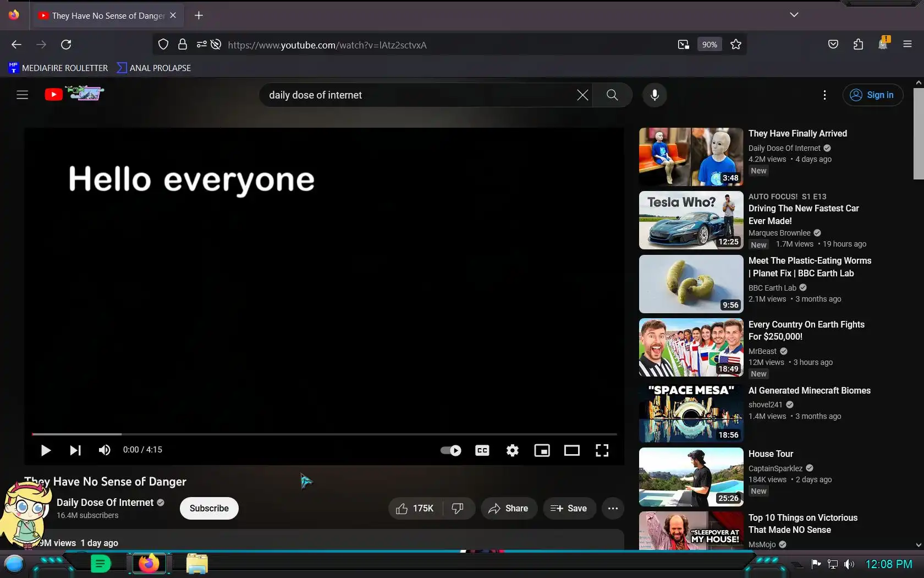Open Daily Dose Of Internet channel below video
The width and height of the screenshot is (924, 578).
[105, 503]
